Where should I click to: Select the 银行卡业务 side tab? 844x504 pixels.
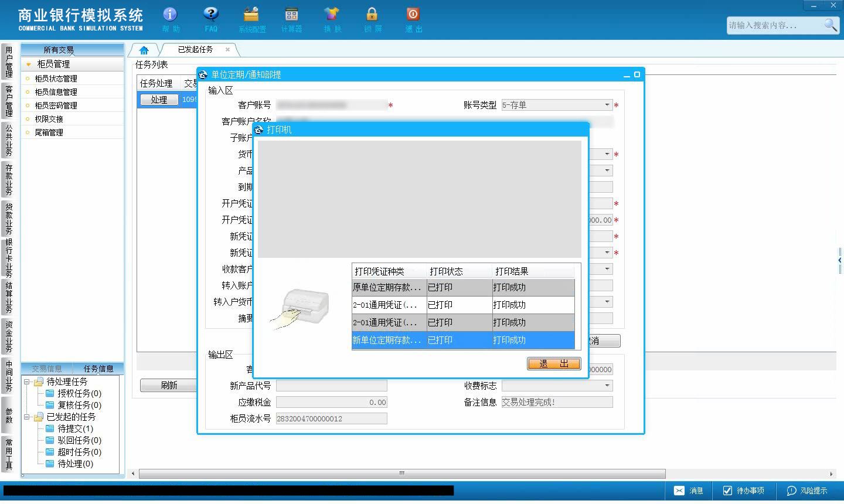pos(9,258)
